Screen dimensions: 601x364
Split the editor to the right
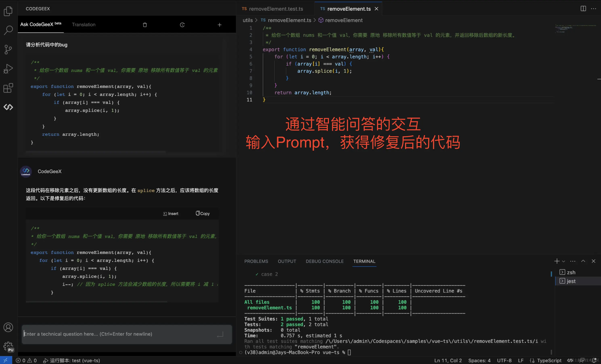tap(583, 9)
